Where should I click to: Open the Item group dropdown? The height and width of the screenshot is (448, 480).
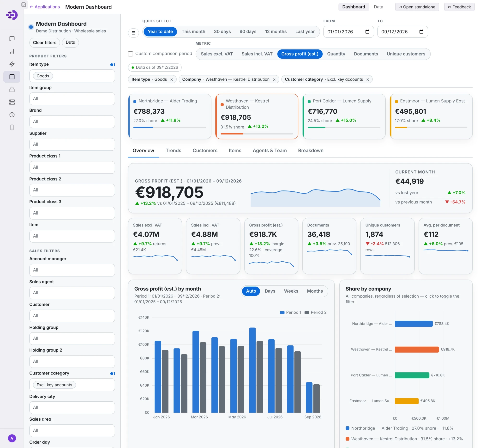(72, 98)
